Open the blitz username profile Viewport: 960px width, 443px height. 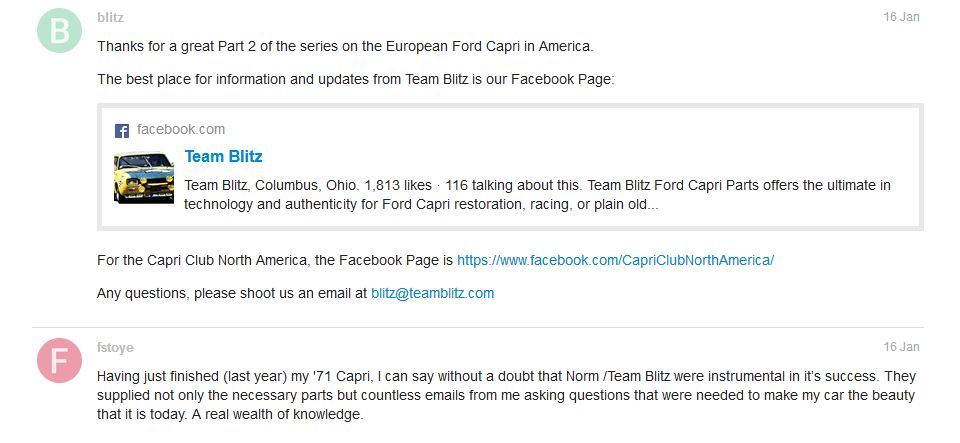click(x=110, y=18)
